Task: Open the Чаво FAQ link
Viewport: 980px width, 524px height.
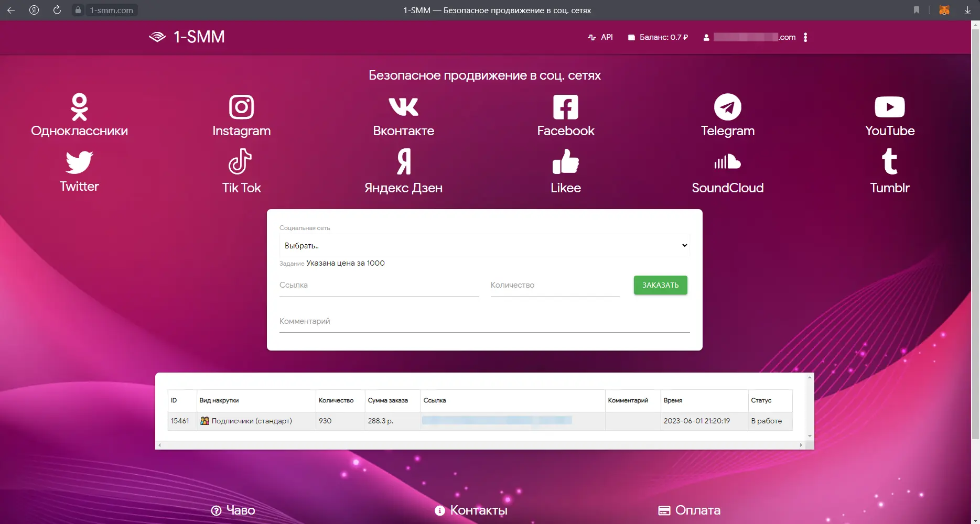Action: [233, 510]
